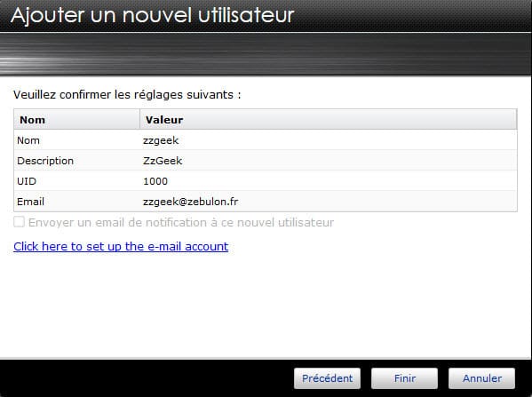This screenshot has width=532, height=397.
Task: Select the UID label cell
Action: 76,181
